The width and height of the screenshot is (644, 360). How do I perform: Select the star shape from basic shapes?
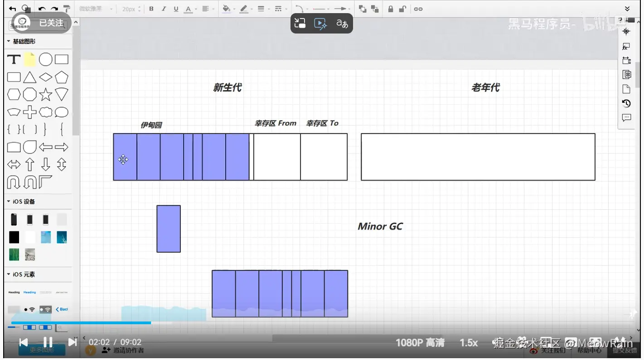[45, 94]
